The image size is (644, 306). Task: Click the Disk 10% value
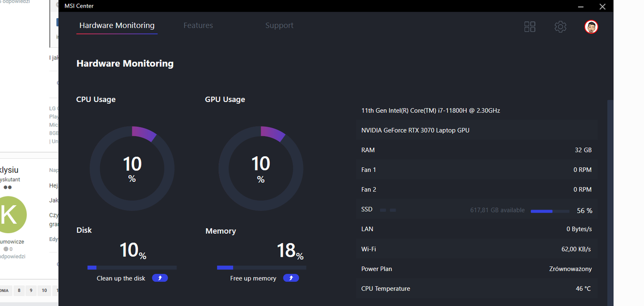pyautogui.click(x=133, y=250)
